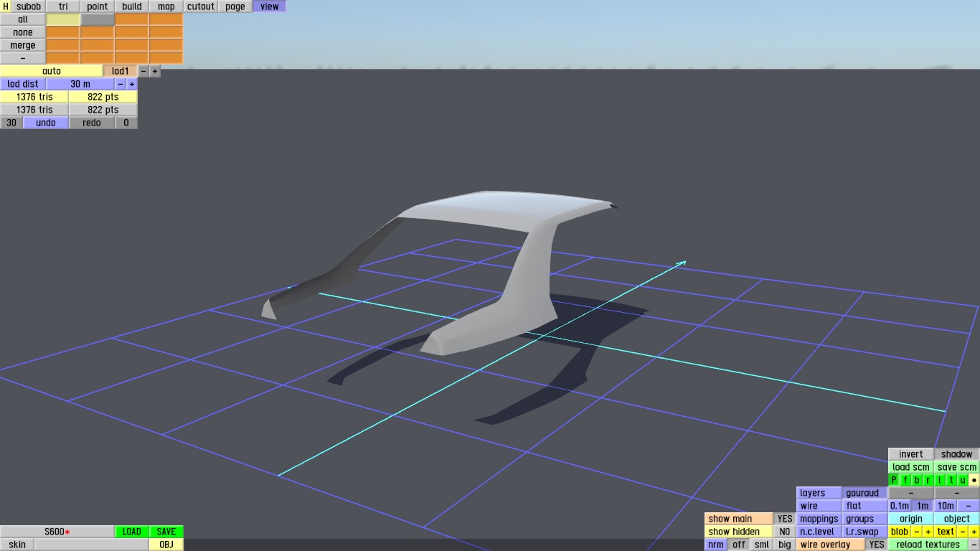Click the skin button
The width and height of the screenshot is (980, 551).
(x=17, y=545)
